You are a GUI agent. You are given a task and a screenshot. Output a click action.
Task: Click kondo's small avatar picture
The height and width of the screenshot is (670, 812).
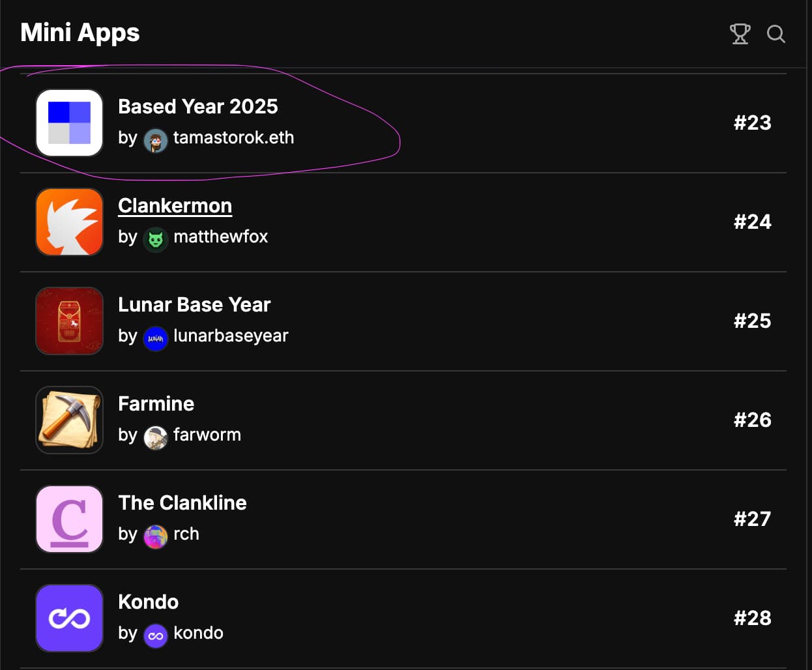tap(156, 635)
